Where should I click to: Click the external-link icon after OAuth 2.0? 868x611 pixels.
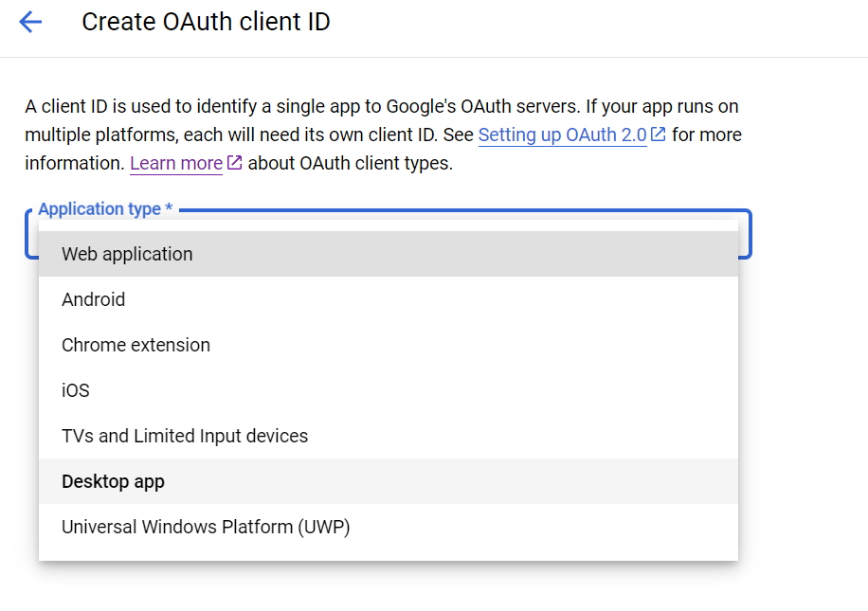(659, 134)
